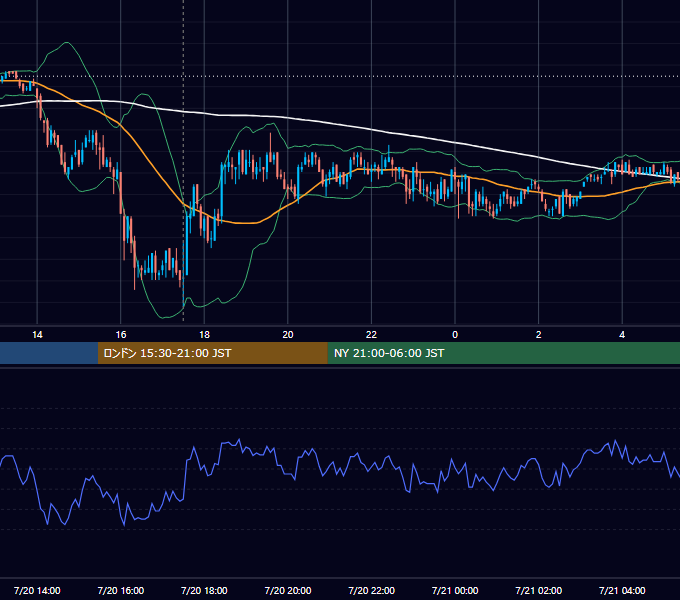
Task: Click the 7/20 16:00 time label
Action: [x=121, y=590]
